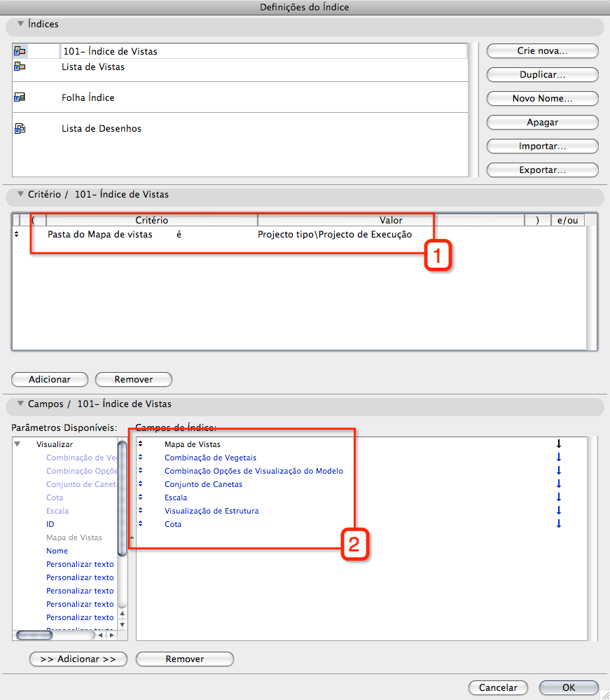Image resolution: width=610 pixels, height=700 pixels.
Task: Add a criterion with the Adicionar button
Action: (50, 380)
